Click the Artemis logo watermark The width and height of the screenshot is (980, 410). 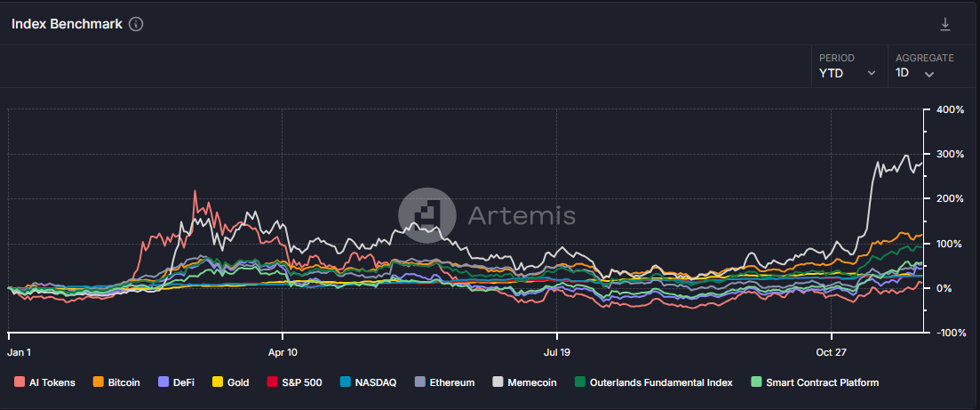point(487,215)
